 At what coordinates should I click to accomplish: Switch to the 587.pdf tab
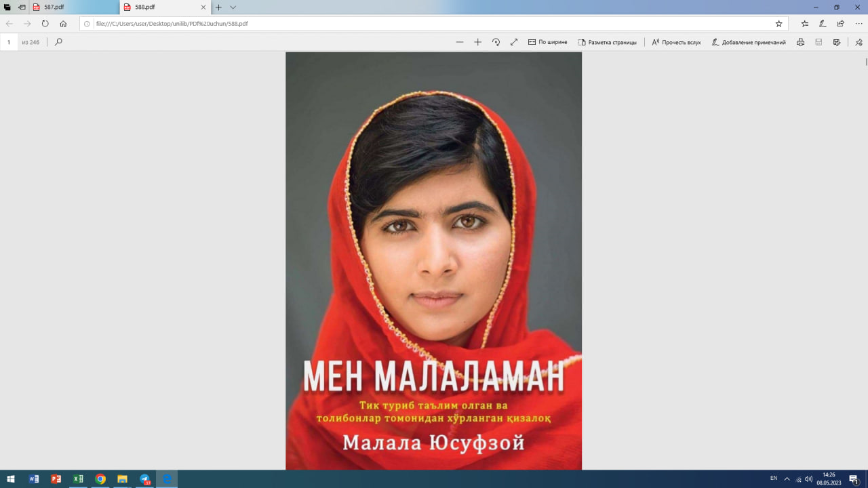point(54,7)
